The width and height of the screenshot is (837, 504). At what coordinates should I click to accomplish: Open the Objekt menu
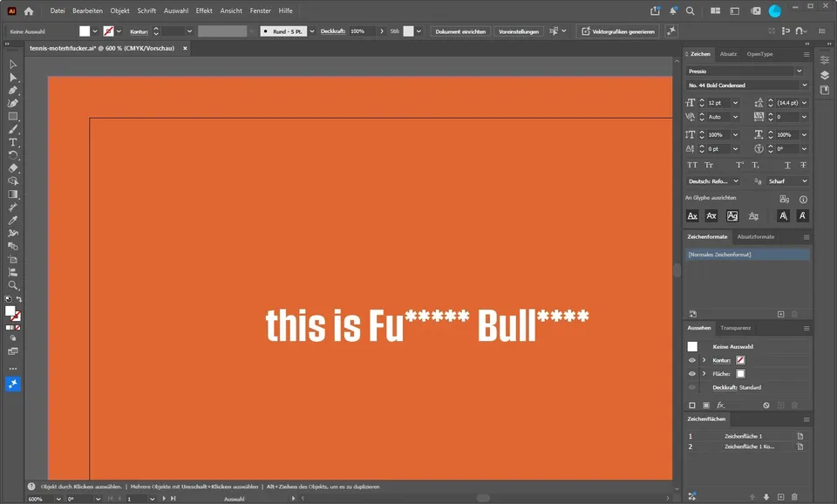[x=119, y=10]
